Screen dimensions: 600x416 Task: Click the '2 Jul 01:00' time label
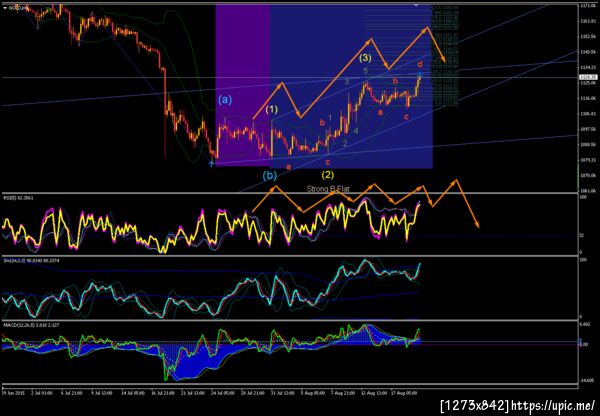click(40, 393)
